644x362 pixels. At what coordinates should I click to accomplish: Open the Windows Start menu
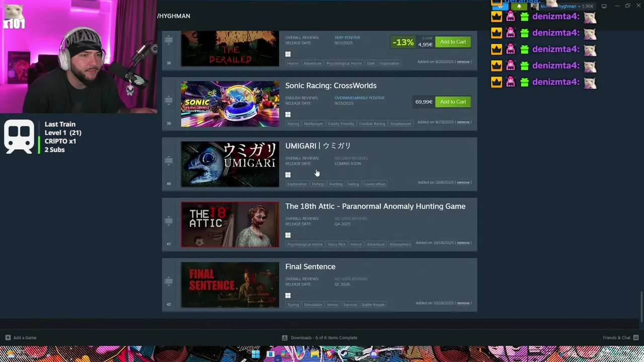(256, 354)
